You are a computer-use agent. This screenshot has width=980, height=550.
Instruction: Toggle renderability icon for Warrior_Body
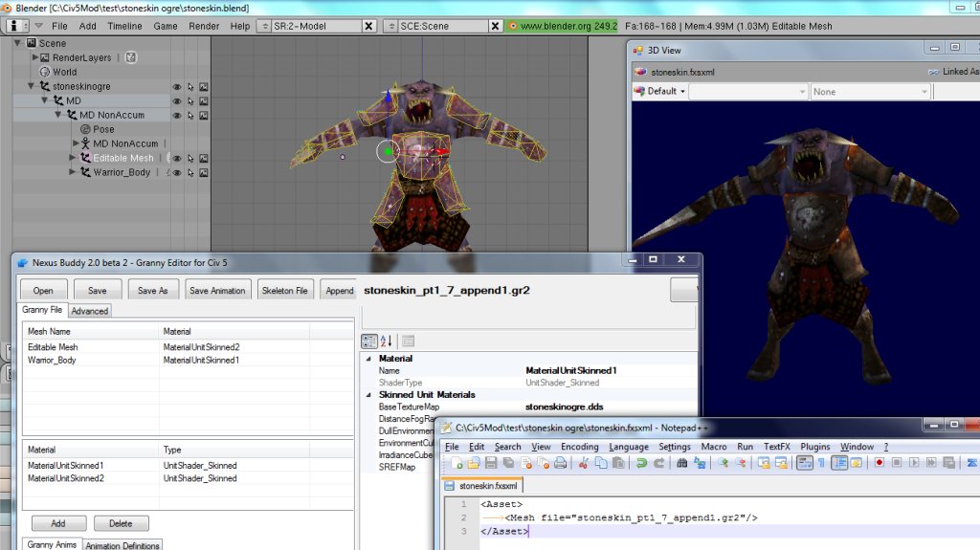point(204,173)
